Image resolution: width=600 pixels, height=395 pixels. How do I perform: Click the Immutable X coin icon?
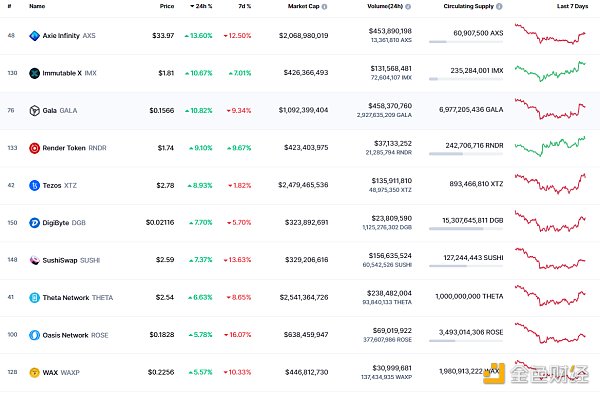point(34,73)
